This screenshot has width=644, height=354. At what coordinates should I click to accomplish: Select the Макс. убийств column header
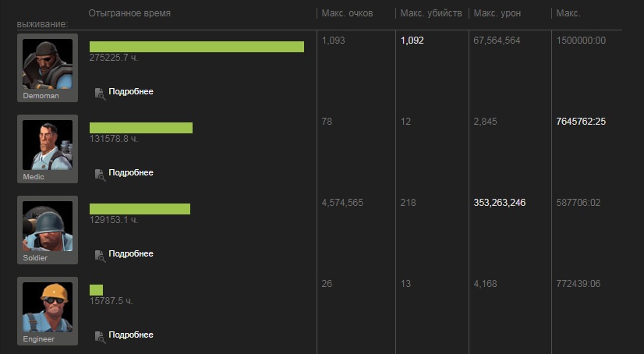pyautogui.click(x=431, y=13)
